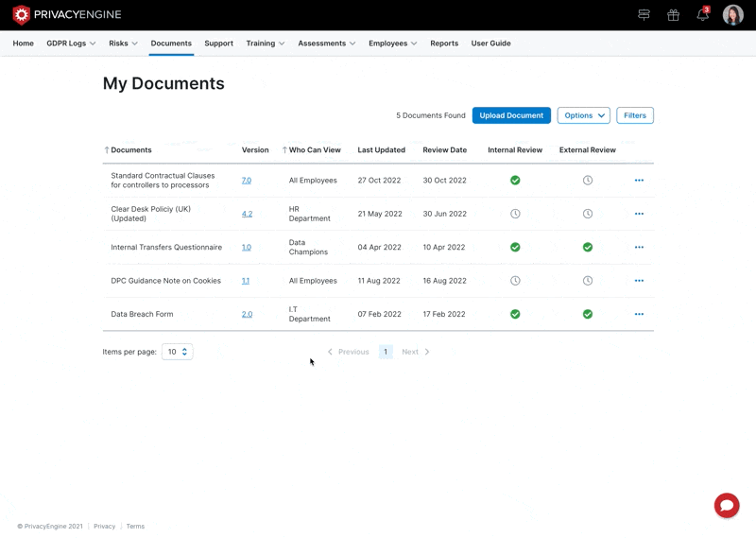Click Internal Review clock for DPC Guidance Note
Image resolution: width=756 pixels, height=538 pixels.
click(515, 280)
